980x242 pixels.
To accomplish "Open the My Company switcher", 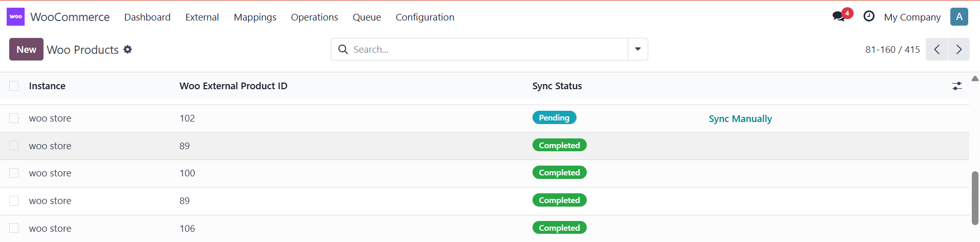I will [912, 17].
